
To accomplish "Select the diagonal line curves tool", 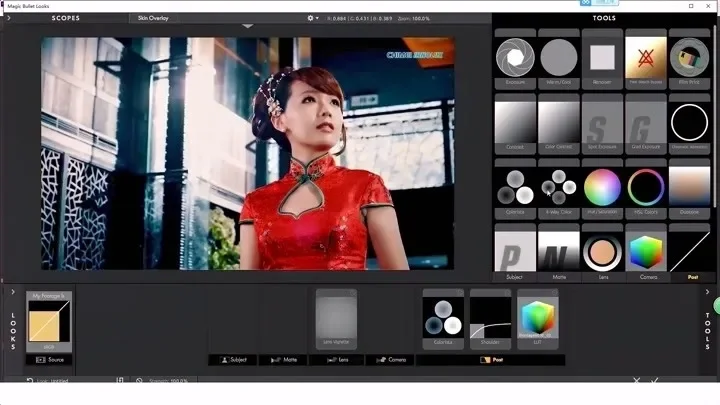I will (689, 250).
